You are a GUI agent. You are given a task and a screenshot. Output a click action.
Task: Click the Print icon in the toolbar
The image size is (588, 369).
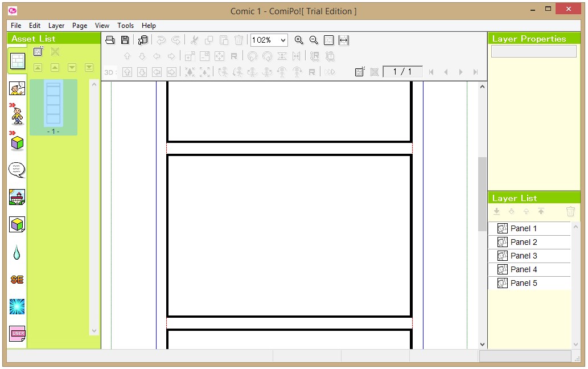[110, 40]
